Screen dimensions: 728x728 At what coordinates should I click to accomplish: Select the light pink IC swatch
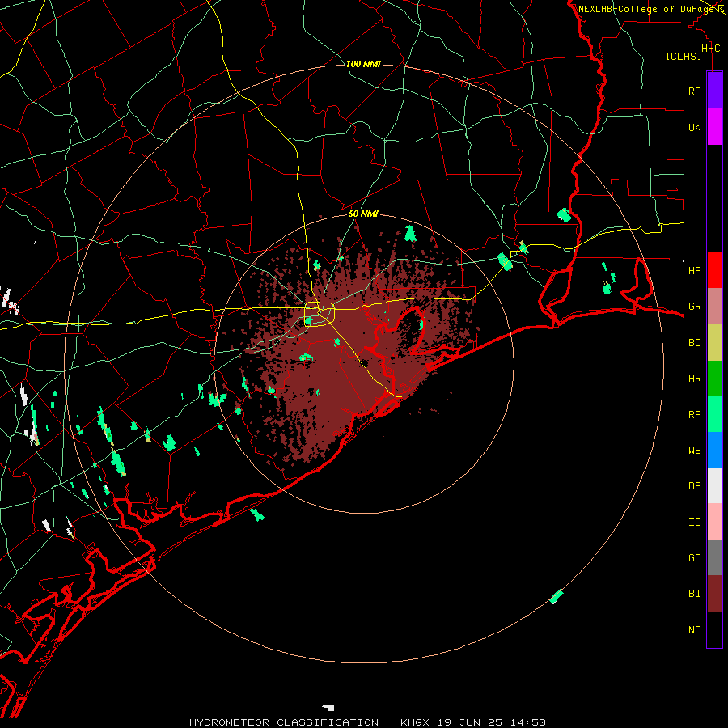click(x=714, y=522)
